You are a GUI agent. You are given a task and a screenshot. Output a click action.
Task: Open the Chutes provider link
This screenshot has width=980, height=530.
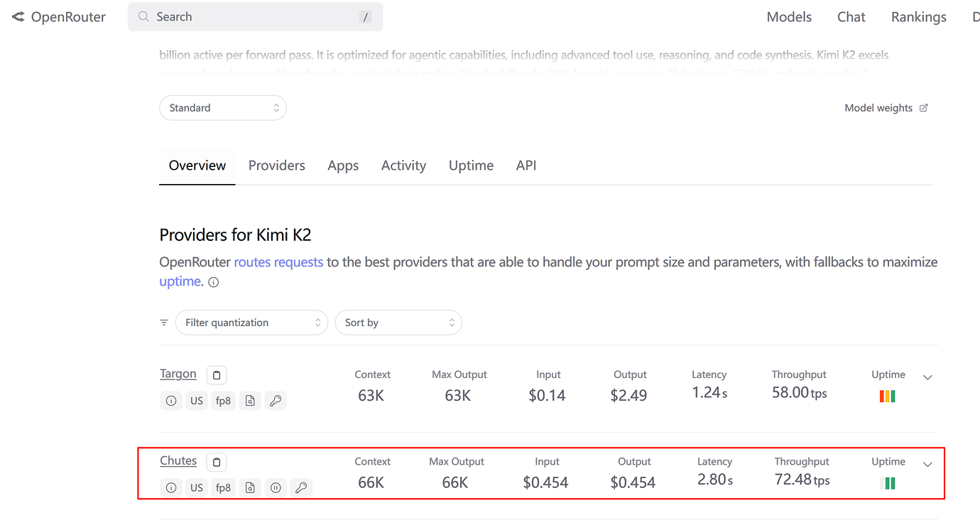point(178,460)
